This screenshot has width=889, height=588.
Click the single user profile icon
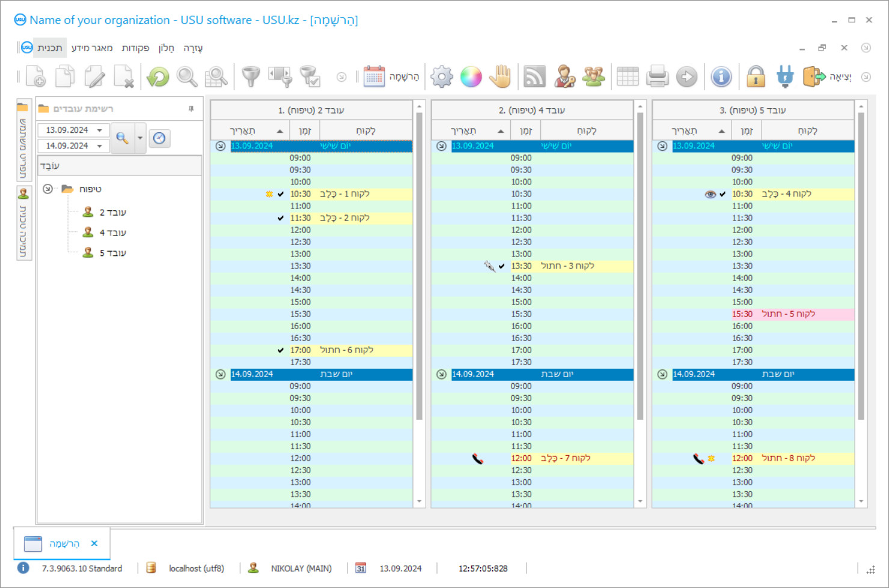[564, 77]
